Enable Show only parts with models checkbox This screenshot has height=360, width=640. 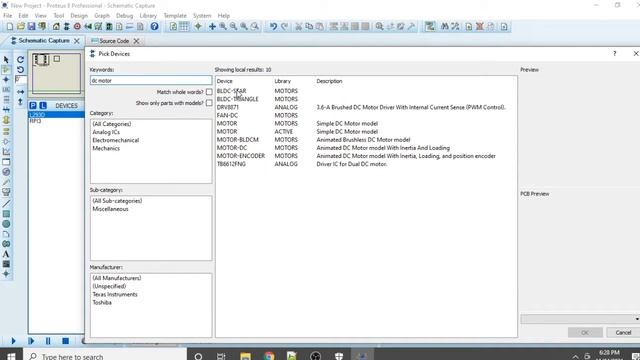[x=209, y=103]
